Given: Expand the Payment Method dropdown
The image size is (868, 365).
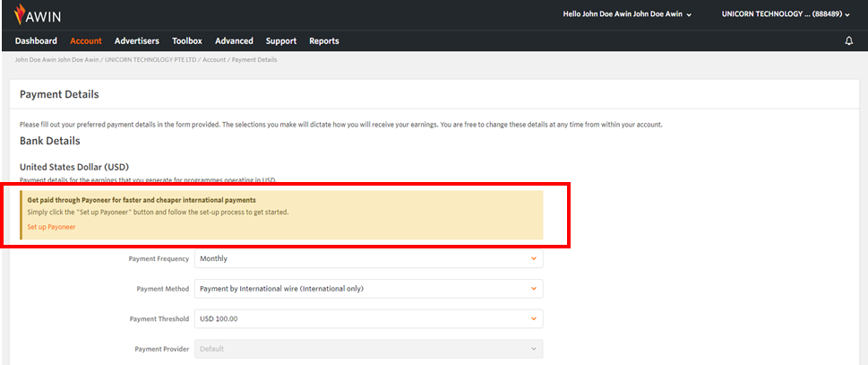Looking at the screenshot, I should (x=368, y=289).
